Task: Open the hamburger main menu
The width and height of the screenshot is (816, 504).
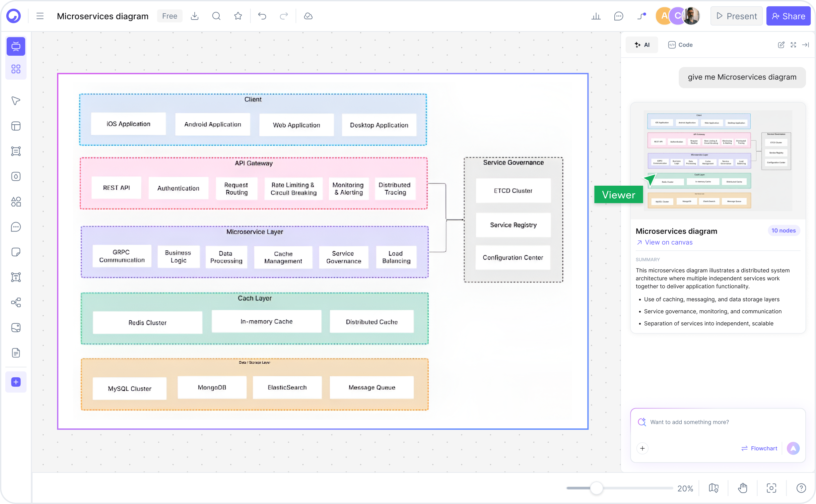Action: [40, 16]
